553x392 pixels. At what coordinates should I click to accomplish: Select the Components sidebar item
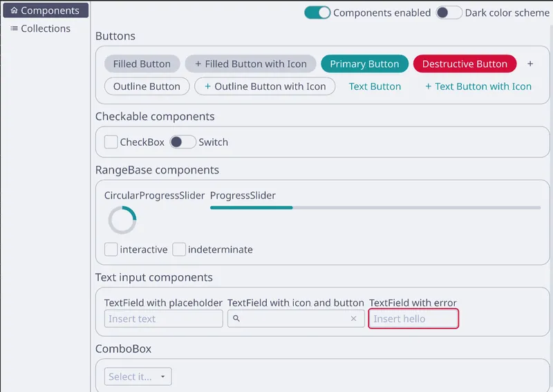click(46, 10)
